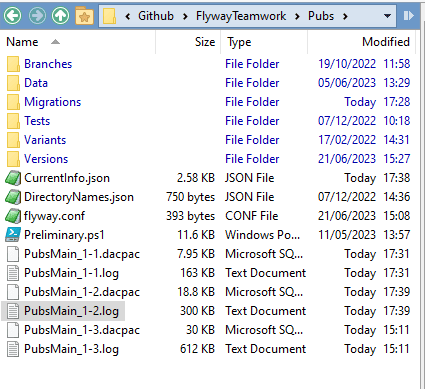Select the DirectoryNames.json file name
425x389 pixels.
coord(79,197)
